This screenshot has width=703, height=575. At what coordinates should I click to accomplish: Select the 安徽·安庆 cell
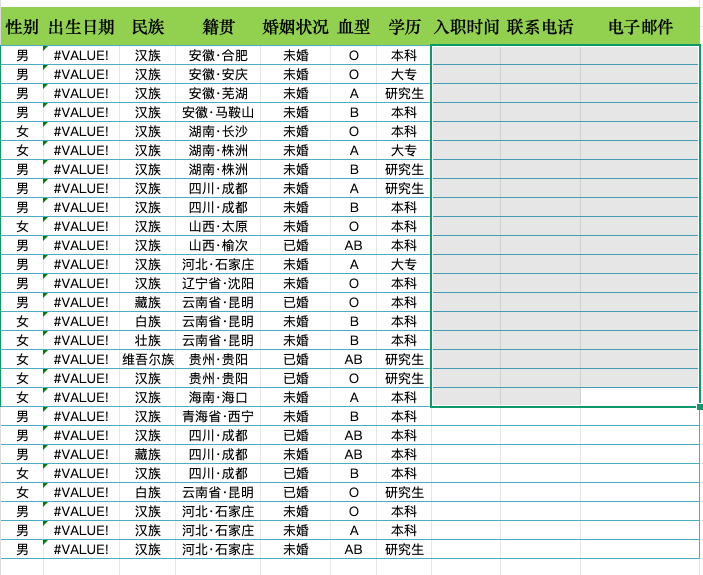point(218,74)
